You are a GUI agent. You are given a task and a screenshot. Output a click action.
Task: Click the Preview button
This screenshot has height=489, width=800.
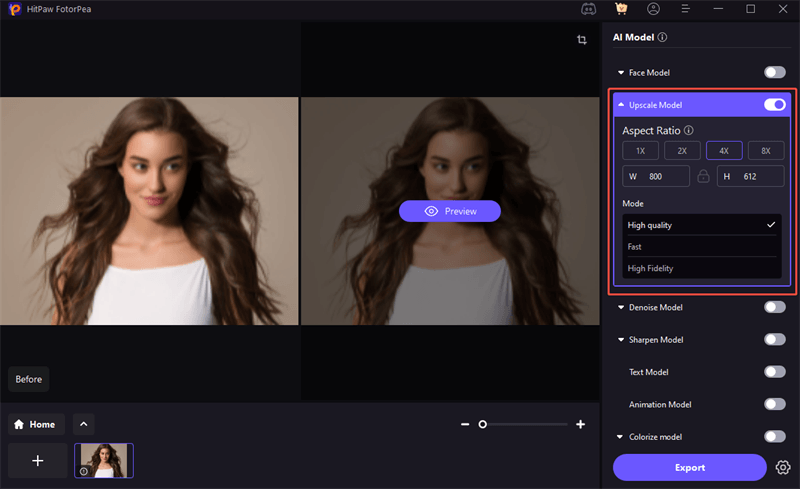point(449,211)
